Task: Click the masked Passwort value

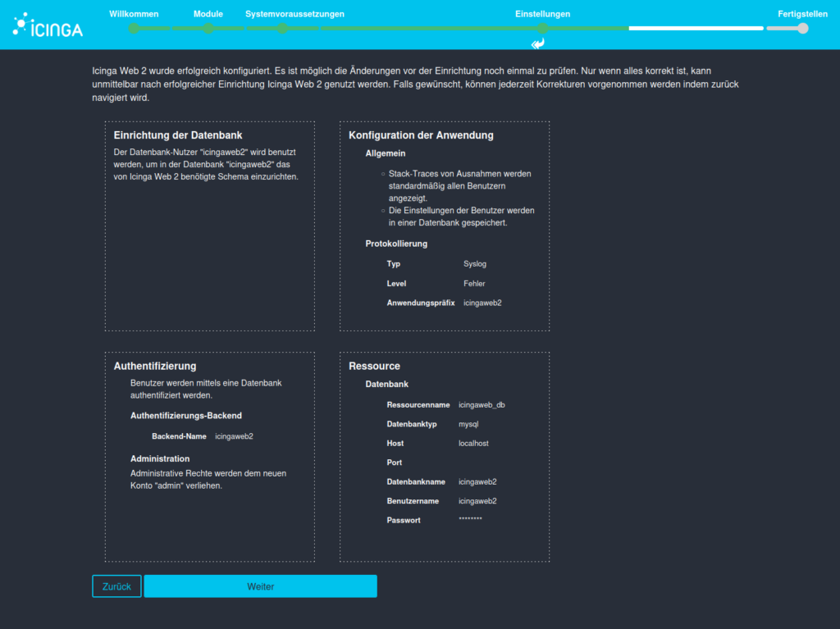Action: click(470, 521)
